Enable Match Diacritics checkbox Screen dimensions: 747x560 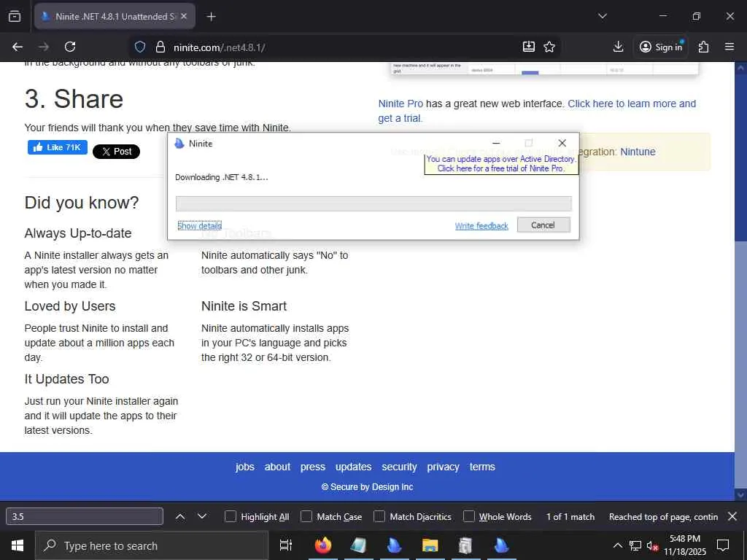[379, 517]
